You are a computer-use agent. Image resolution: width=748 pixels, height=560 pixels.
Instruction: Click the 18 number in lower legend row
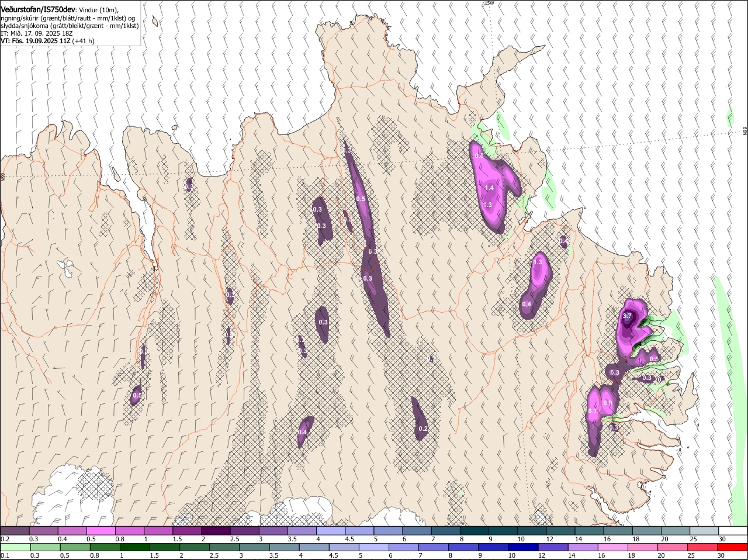point(631,555)
